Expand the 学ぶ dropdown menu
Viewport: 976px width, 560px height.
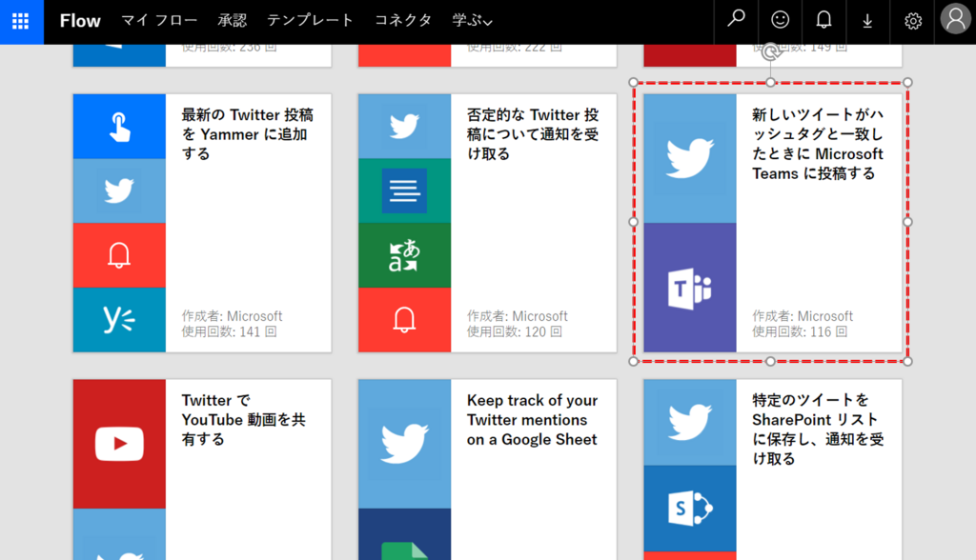click(473, 21)
